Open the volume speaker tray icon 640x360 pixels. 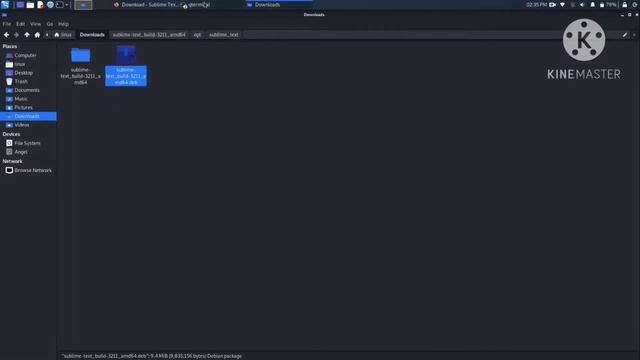[x=582, y=5]
